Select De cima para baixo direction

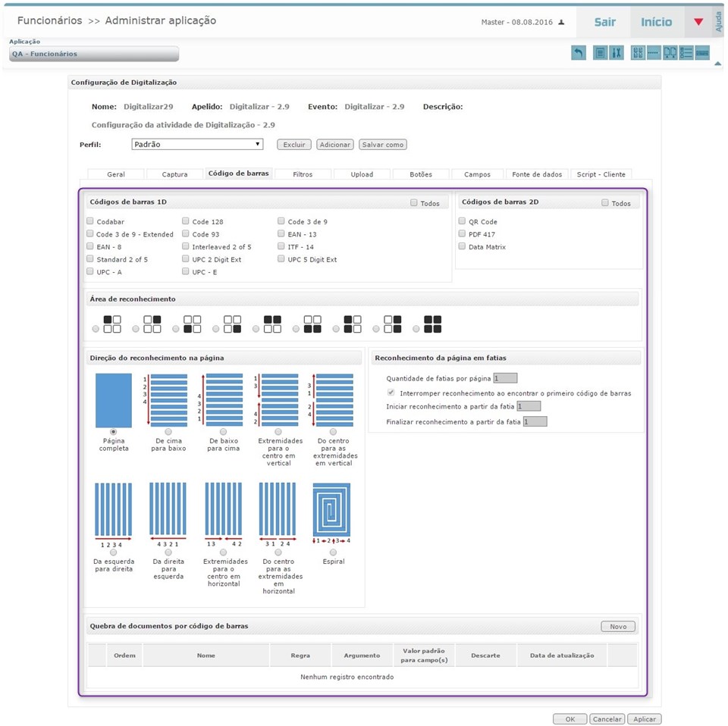coord(168,432)
